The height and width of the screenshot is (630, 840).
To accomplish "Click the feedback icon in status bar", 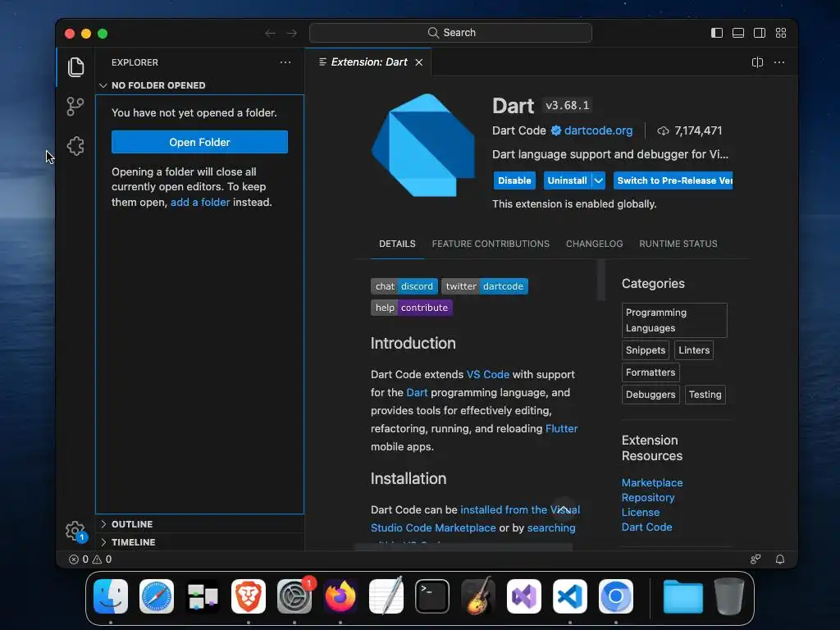I will pos(756,559).
